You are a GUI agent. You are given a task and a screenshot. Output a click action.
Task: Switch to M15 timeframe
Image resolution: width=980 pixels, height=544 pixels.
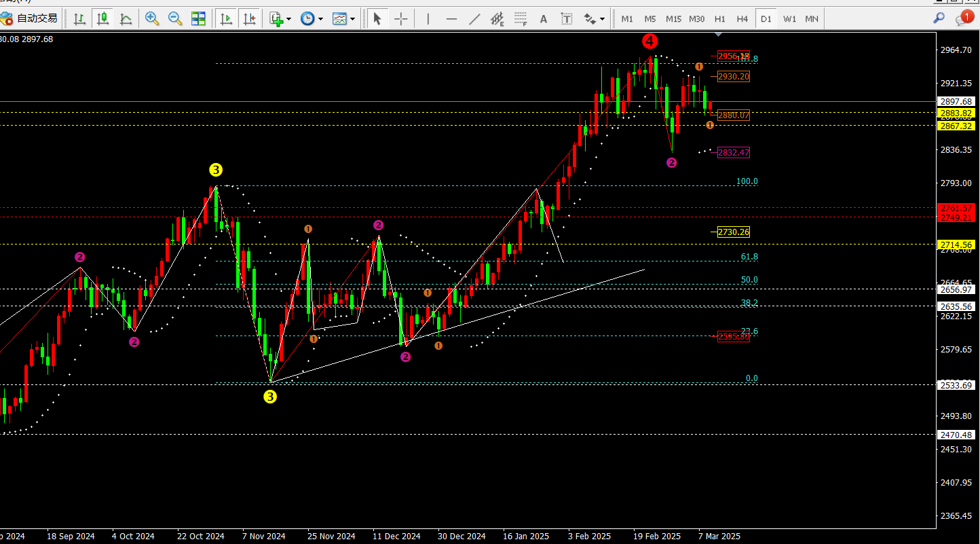(x=673, y=18)
